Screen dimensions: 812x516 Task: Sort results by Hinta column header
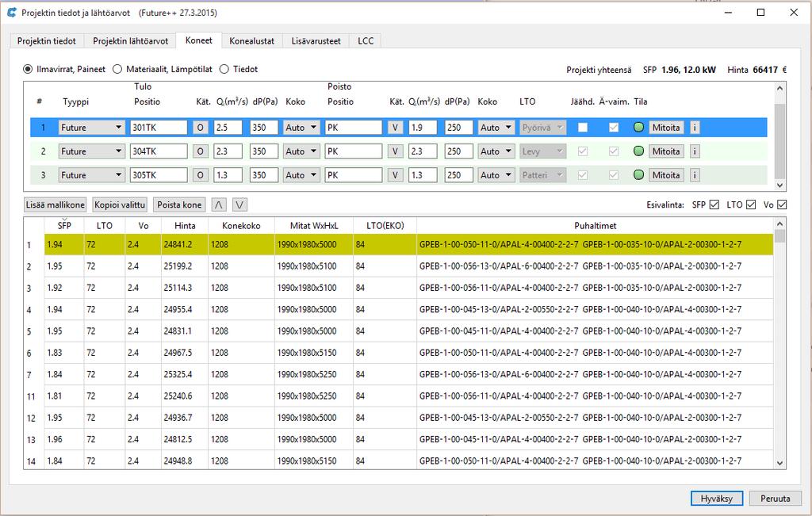(x=185, y=226)
